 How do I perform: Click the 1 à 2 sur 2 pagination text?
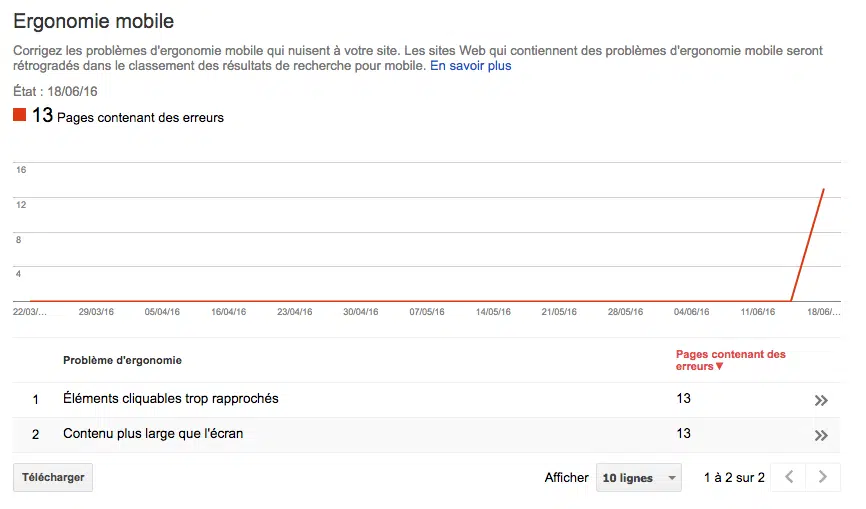tap(734, 478)
